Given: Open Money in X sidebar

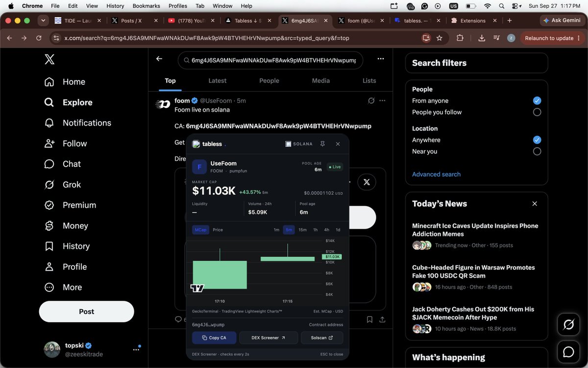Looking at the screenshot, I should (x=66, y=226).
